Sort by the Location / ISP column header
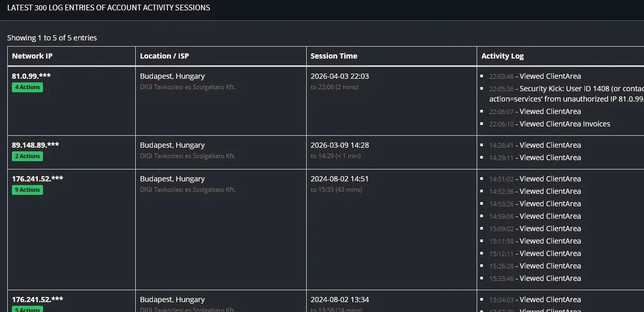Image resolution: width=644 pixels, height=312 pixels. pos(164,56)
